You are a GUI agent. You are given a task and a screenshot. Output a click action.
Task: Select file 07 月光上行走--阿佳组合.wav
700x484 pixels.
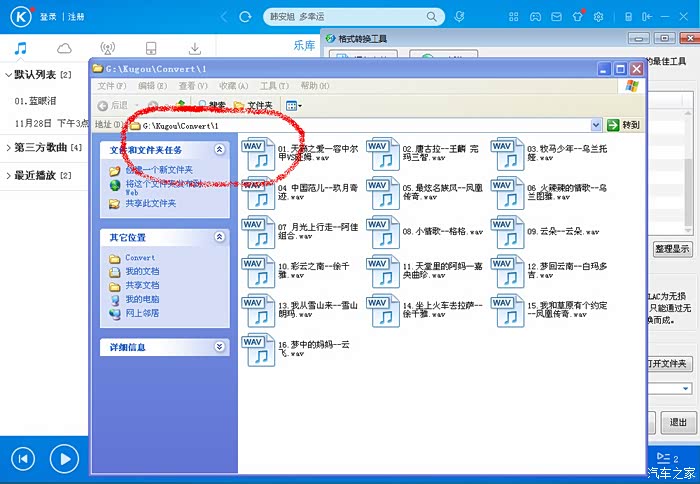(x=300, y=231)
